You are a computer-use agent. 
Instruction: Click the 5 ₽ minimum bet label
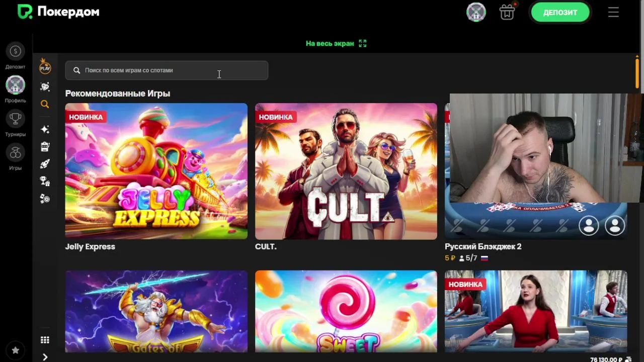point(450,258)
